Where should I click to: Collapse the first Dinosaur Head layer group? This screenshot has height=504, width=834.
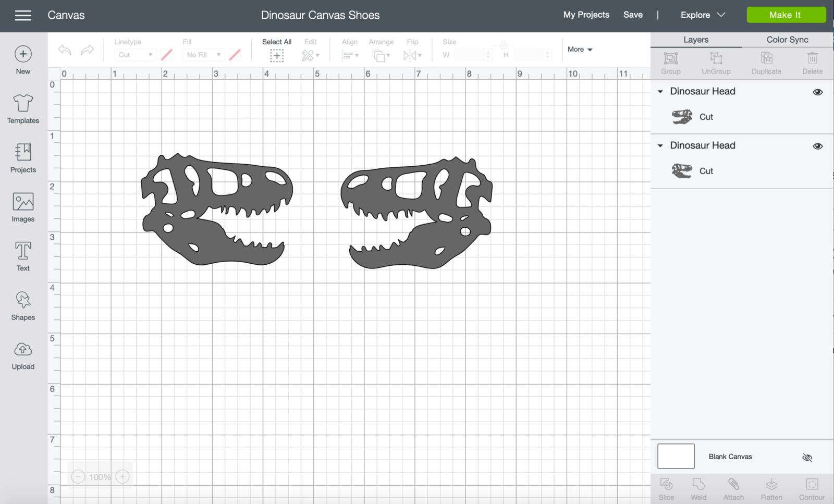(x=660, y=92)
